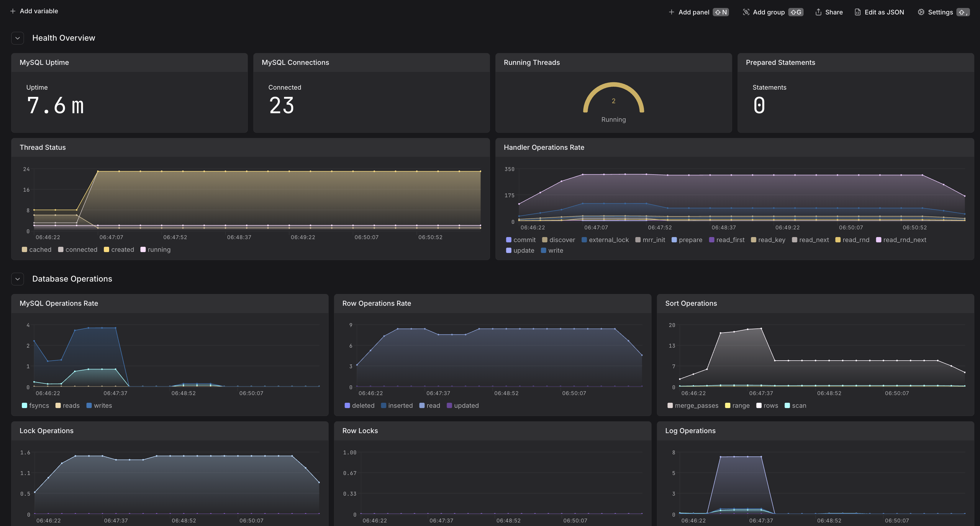The image size is (980, 526).
Task: Click the Edit as JSON file icon
Action: tap(858, 12)
